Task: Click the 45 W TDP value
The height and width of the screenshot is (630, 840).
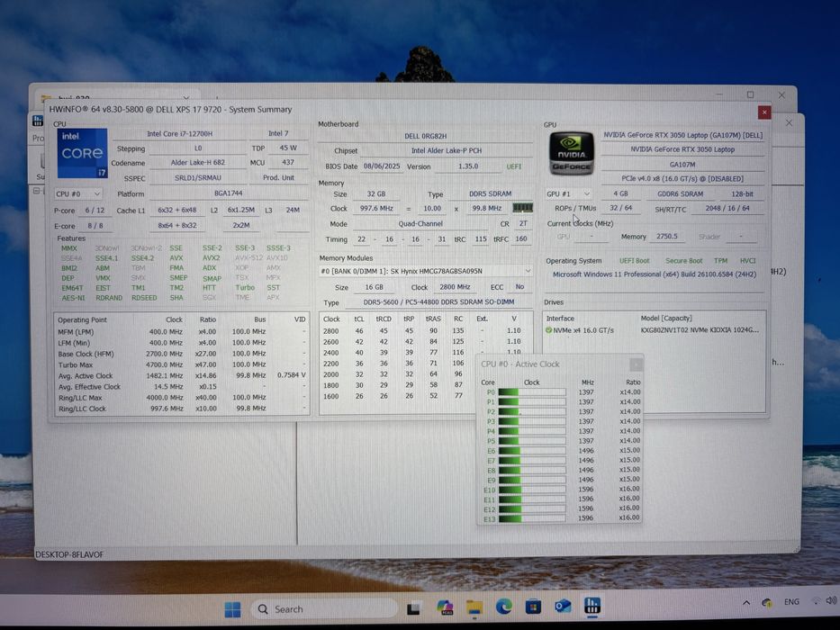Action: click(288, 148)
